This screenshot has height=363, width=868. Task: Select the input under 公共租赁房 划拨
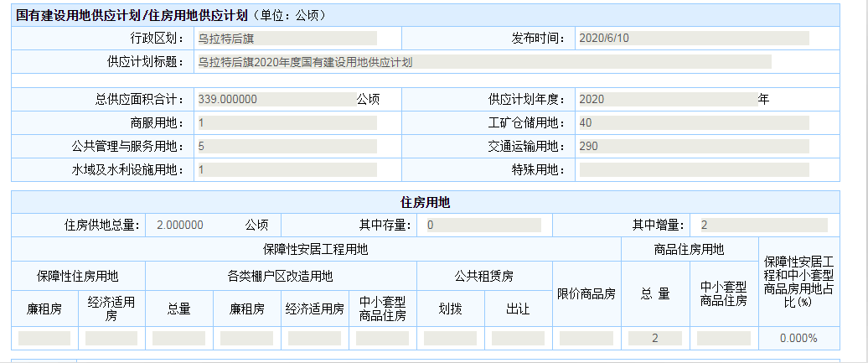tap(450, 339)
